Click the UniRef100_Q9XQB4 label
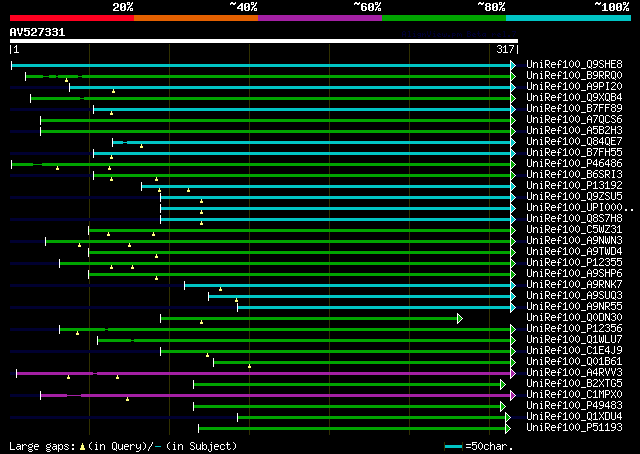This screenshot has height=454, width=640. (574, 98)
